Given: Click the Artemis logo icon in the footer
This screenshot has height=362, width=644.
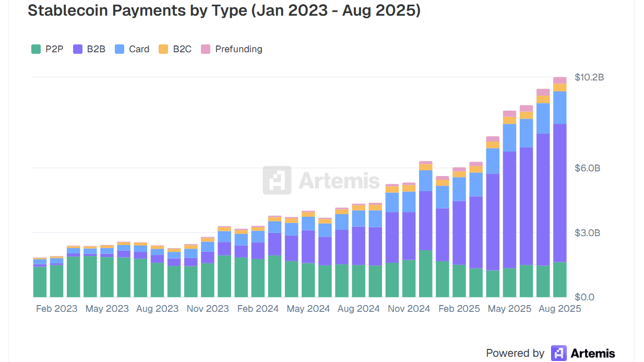Looking at the screenshot, I should [x=559, y=354].
